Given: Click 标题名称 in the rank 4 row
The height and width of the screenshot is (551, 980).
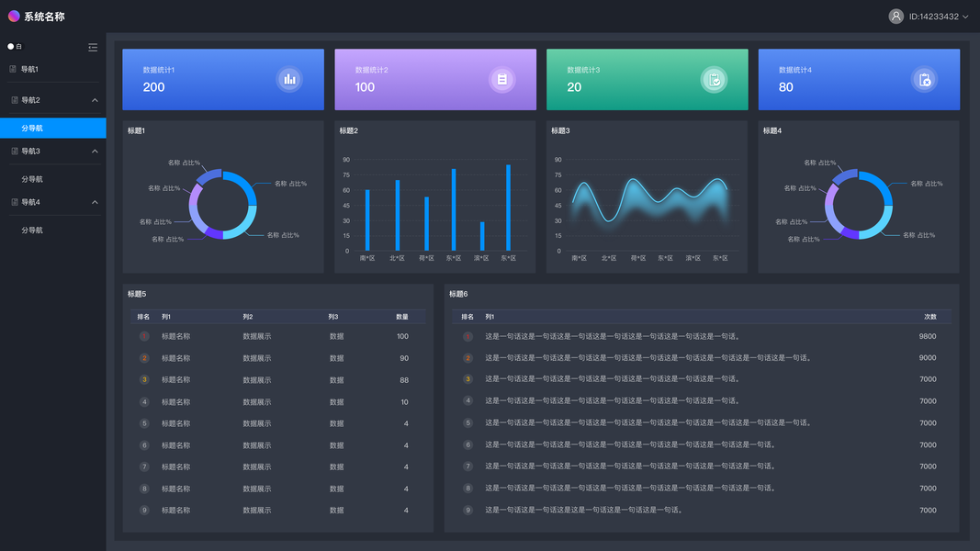Looking at the screenshot, I should (x=175, y=402).
